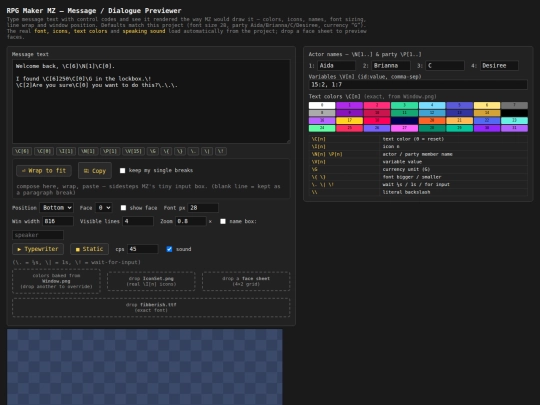The height and width of the screenshot is (405, 540).
Task: Edit the Zoom value field
Action: [x=191, y=221]
